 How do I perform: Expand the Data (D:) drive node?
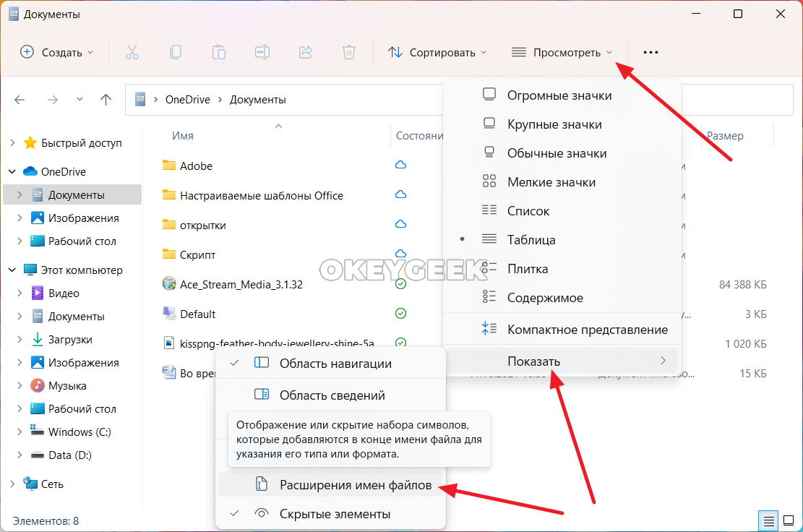20,455
